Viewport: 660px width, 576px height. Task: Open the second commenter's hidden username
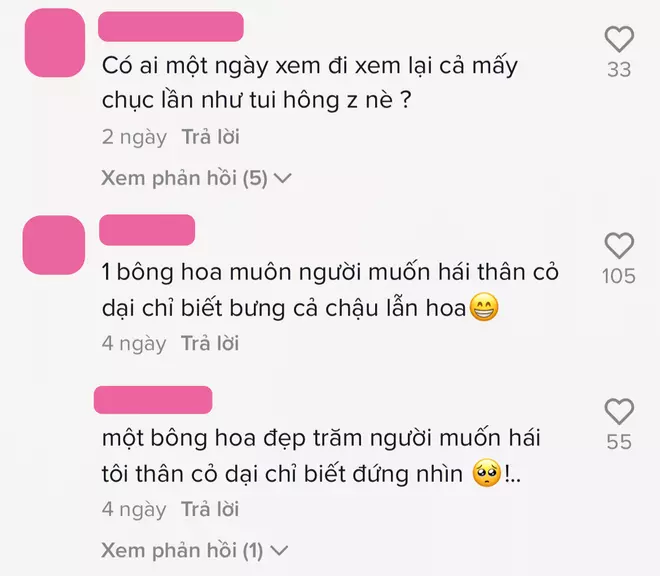click(147, 230)
